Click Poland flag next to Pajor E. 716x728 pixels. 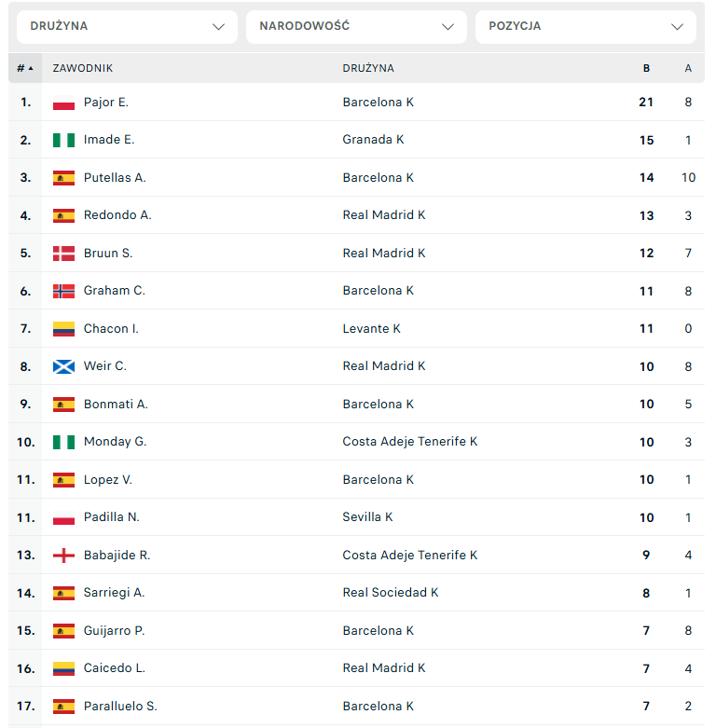pos(63,103)
